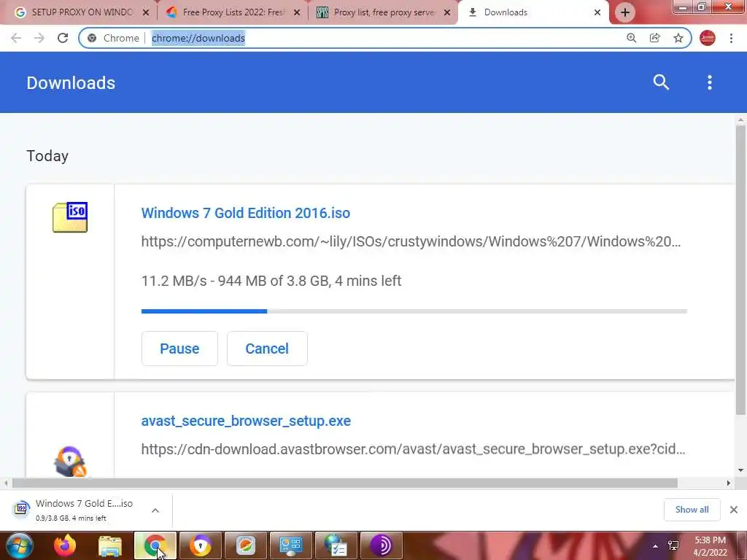Open the Chrome profile avatar
747x560 pixels.
tap(708, 38)
